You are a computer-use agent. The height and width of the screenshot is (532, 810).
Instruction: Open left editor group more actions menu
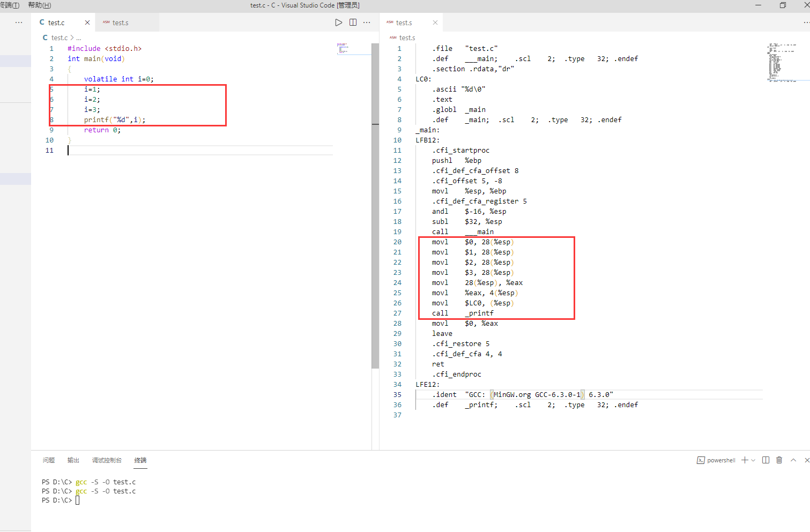click(x=367, y=23)
